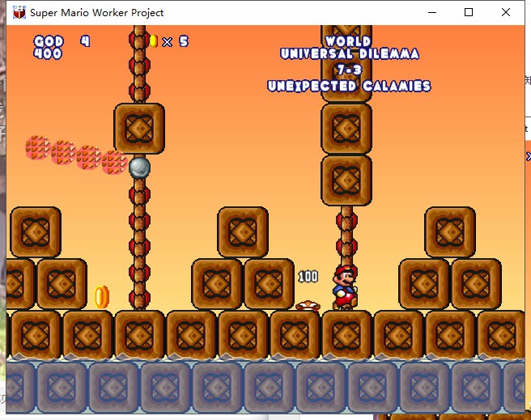Click the GOD 4 lives label

(62, 41)
